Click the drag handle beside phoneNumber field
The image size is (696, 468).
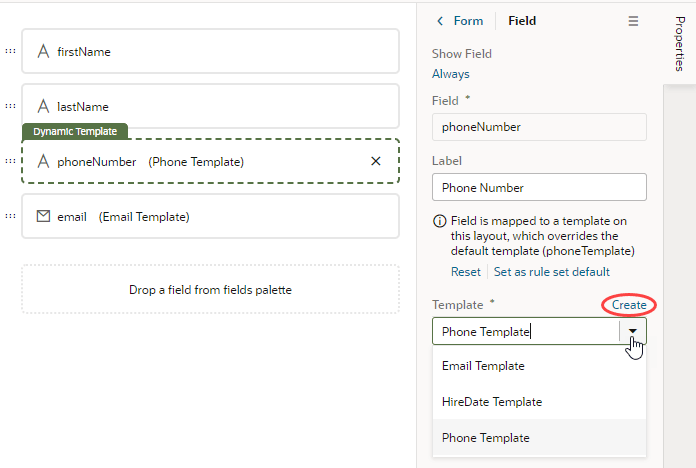coord(10,161)
